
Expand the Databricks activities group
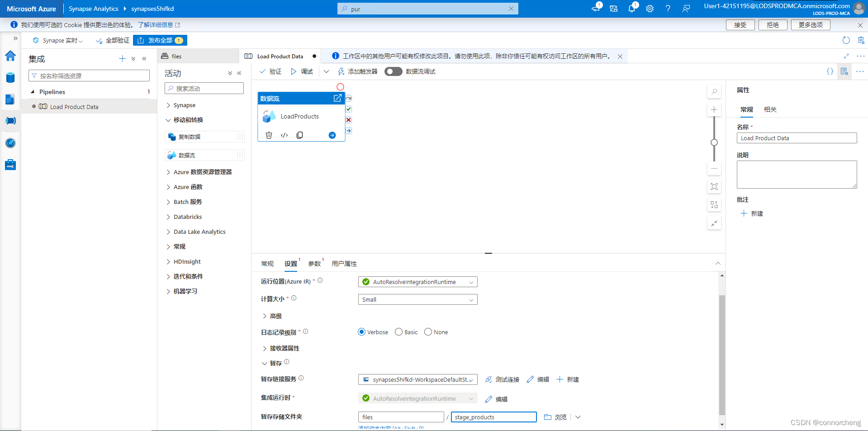point(168,217)
